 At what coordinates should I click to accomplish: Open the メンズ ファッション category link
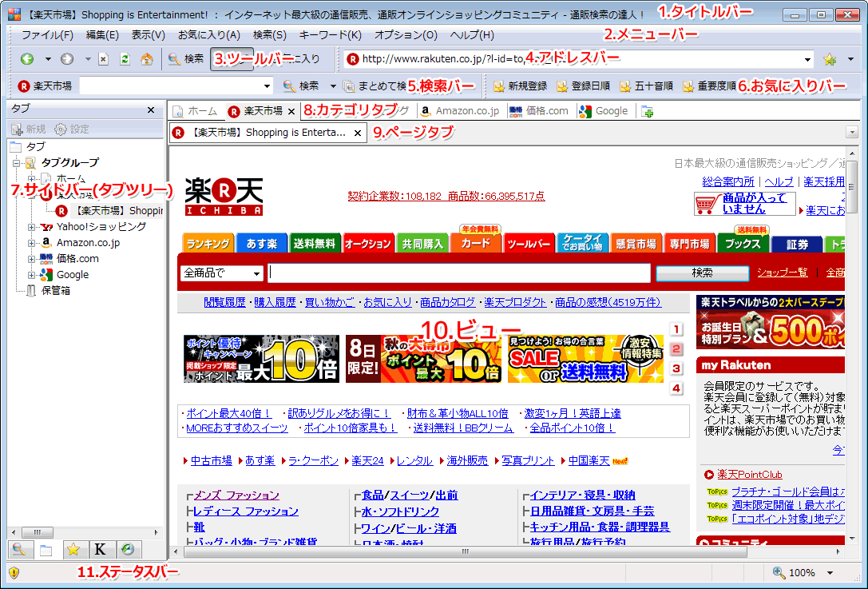[236, 495]
